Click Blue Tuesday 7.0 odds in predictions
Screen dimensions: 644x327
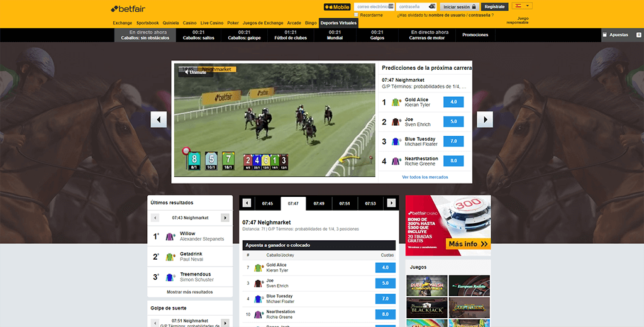click(x=453, y=141)
